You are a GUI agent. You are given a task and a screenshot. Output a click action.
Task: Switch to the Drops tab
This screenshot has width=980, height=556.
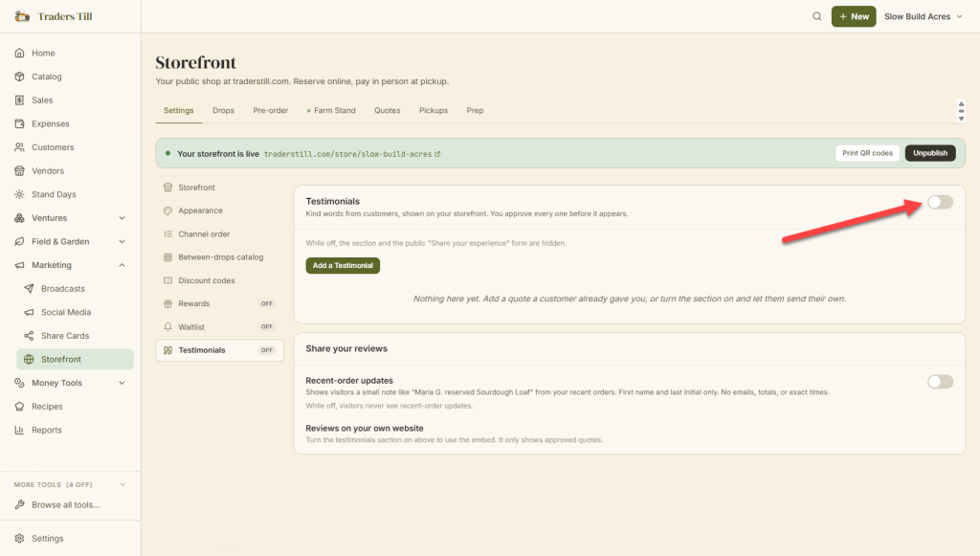(223, 111)
